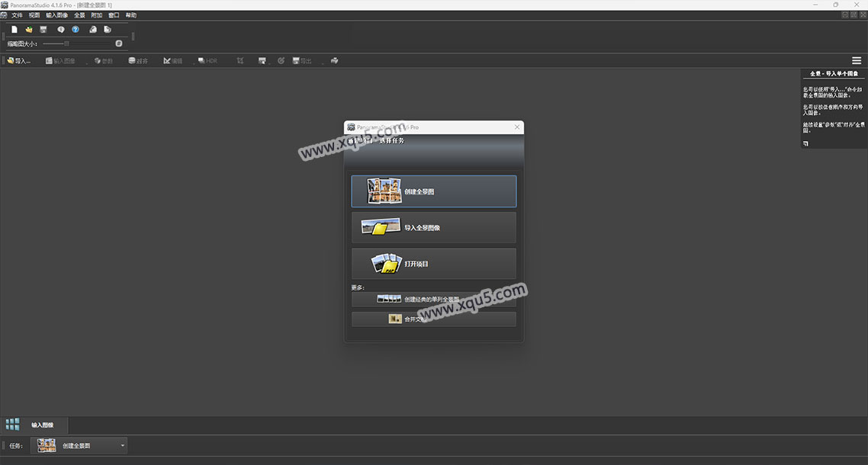Click the HDR toolbar button
Image resolution: width=868 pixels, height=465 pixels.
point(207,61)
